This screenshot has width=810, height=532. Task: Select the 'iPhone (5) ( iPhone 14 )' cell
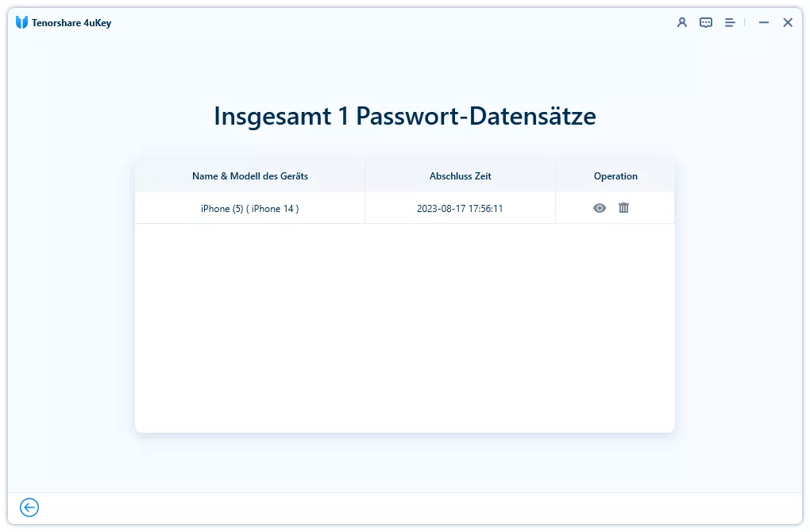click(250, 209)
